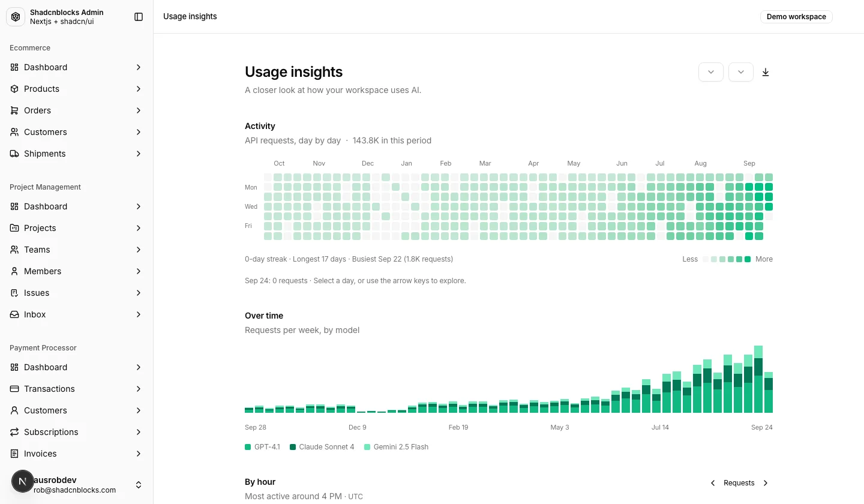Open the dropdown directly beside the download icon
This screenshot has width=864, height=504.
(741, 72)
